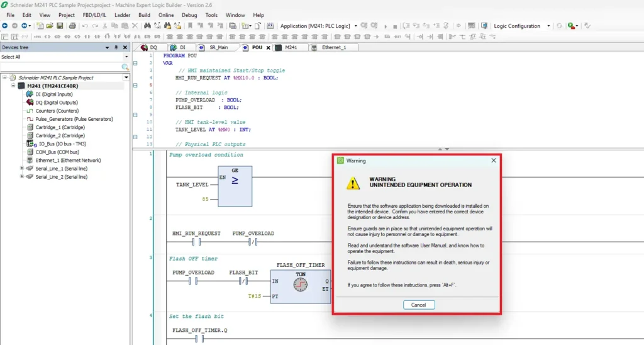Open the Application [M241: PLC Logic] dropdown
644x345 pixels.
click(356, 26)
